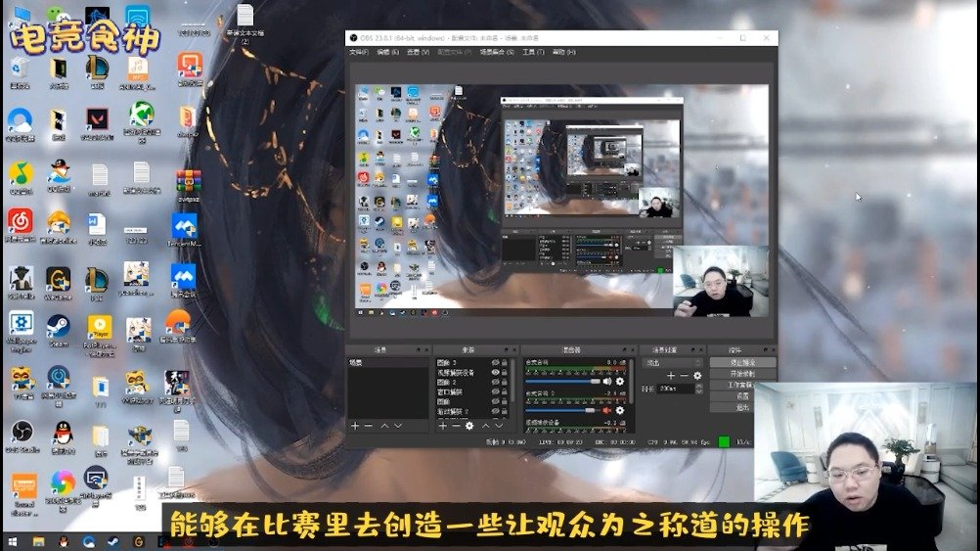This screenshot has height=551, width=980.
Task: Open the Steam desktop shortcut
Action: (58, 330)
